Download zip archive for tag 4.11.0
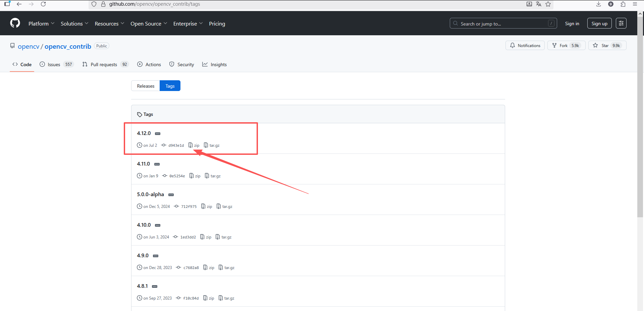The image size is (644, 311). [195, 176]
